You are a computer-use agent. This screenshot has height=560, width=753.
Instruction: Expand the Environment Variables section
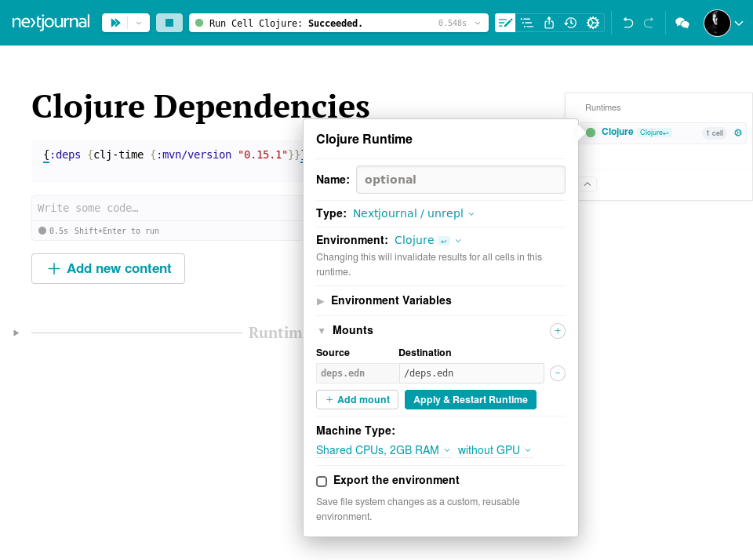384,300
